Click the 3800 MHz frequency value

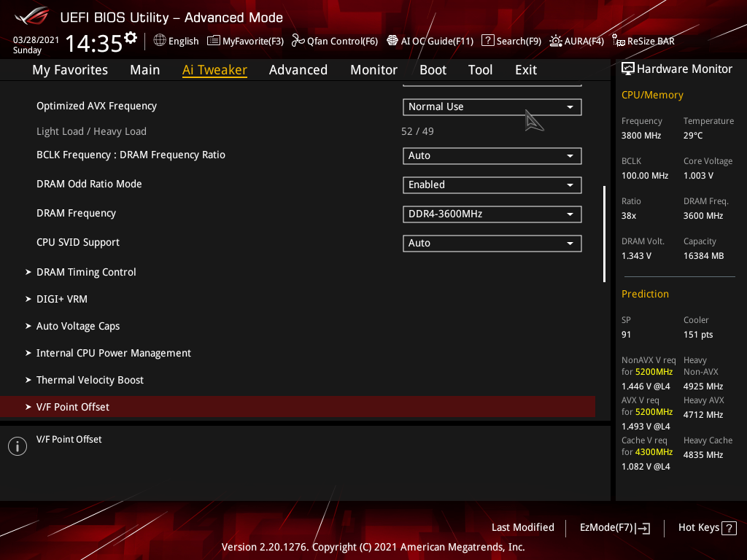coord(641,136)
